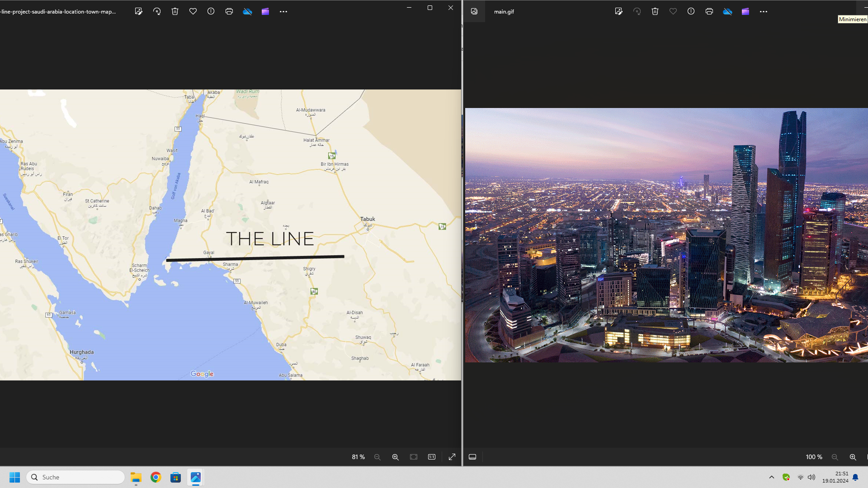Show map image at actual size
The width and height of the screenshot is (868, 488).
point(432,457)
